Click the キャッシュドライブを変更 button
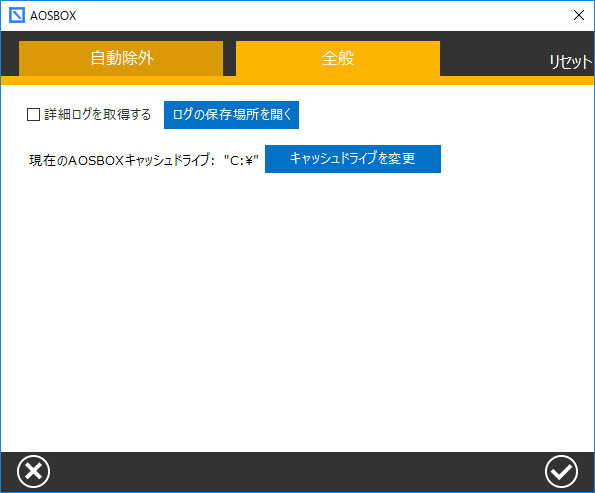 [x=353, y=159]
